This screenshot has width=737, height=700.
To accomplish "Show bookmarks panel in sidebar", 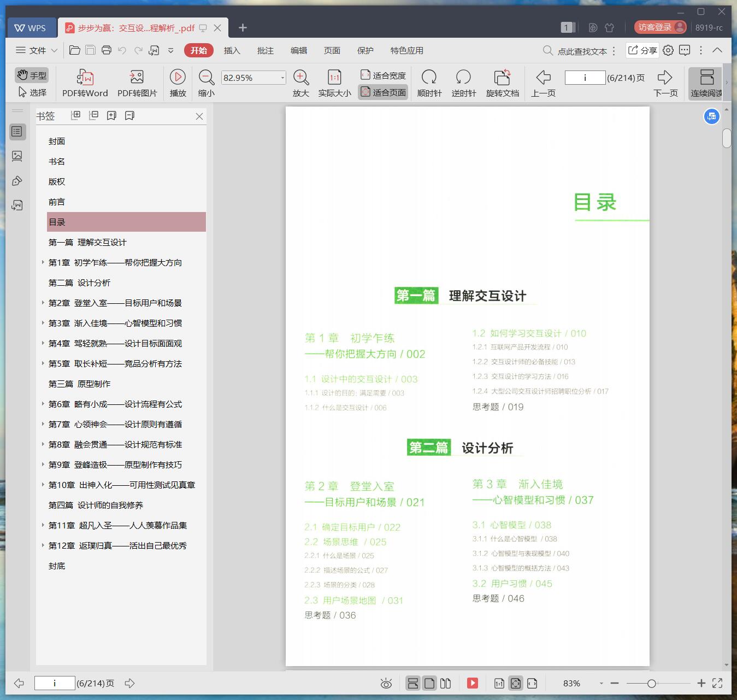I will (17, 131).
